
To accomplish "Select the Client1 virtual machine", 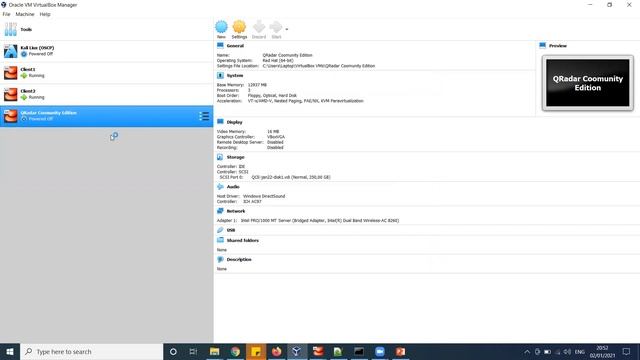I will click(x=107, y=73).
